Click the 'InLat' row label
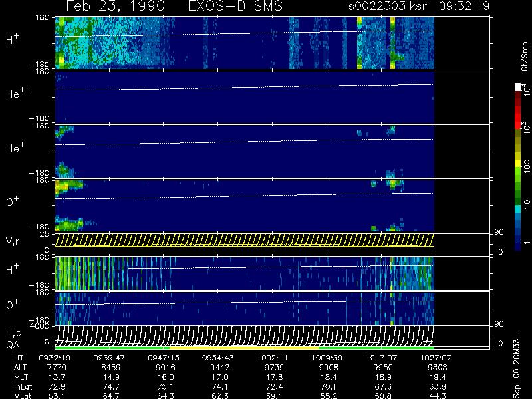This screenshot has width=532, height=399. tap(23, 387)
